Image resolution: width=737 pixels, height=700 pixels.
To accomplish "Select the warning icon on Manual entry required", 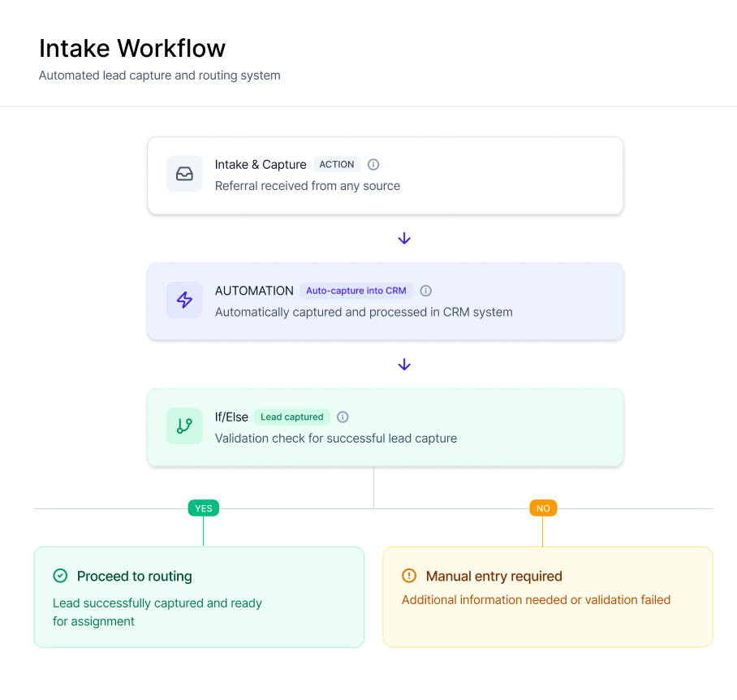I will (408, 576).
